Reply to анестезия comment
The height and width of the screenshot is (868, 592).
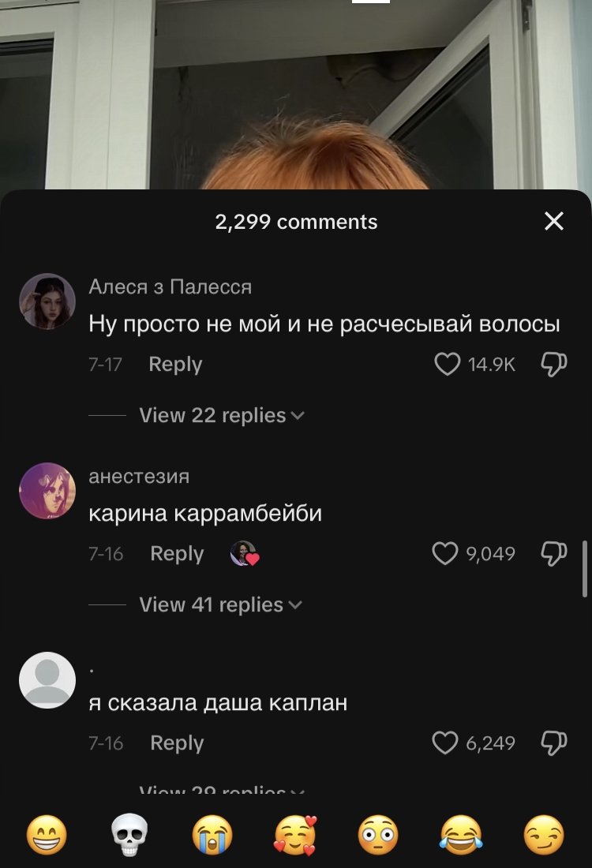click(x=178, y=554)
